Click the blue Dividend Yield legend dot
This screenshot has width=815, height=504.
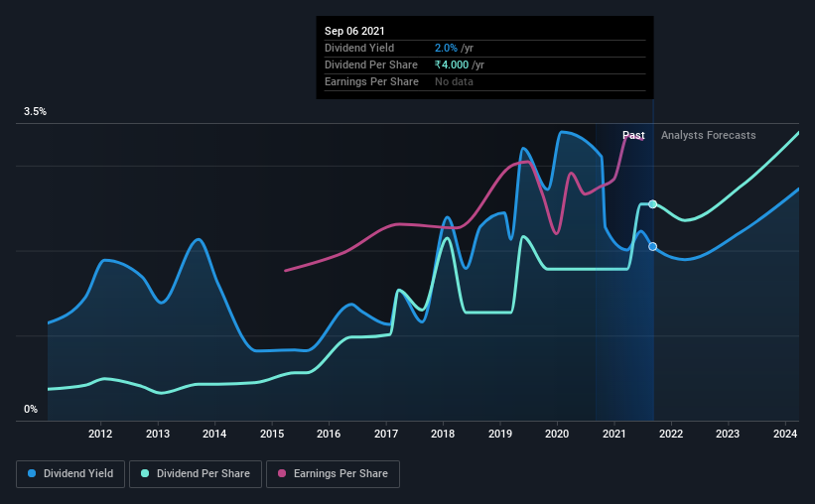32,473
